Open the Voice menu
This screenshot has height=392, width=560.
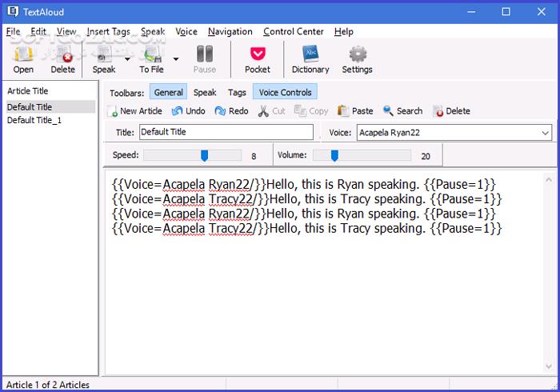(x=186, y=32)
